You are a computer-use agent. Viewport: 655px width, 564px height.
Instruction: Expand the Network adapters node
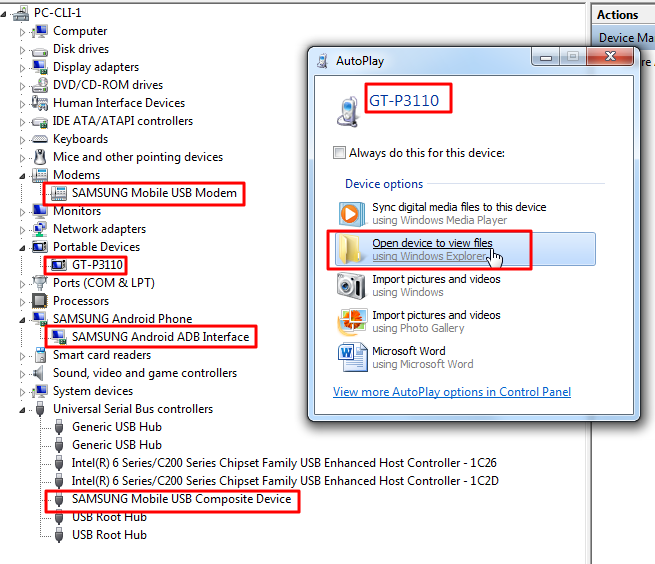[x=22, y=230]
